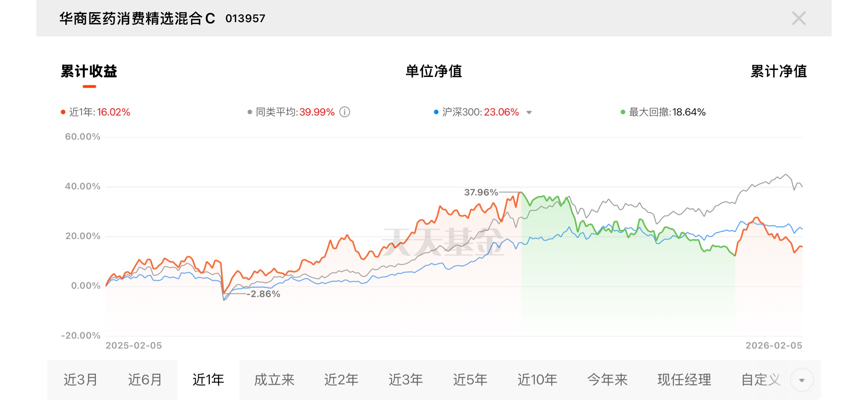Close the fund chart popup

(799, 18)
